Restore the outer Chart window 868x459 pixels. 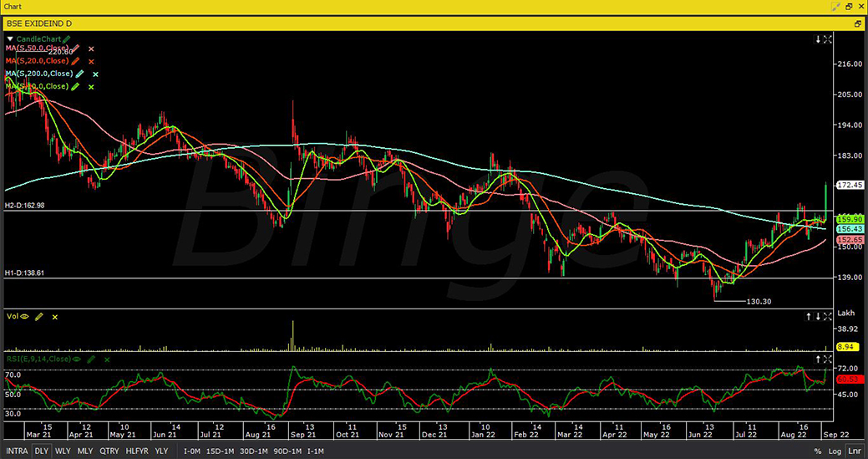point(849,6)
